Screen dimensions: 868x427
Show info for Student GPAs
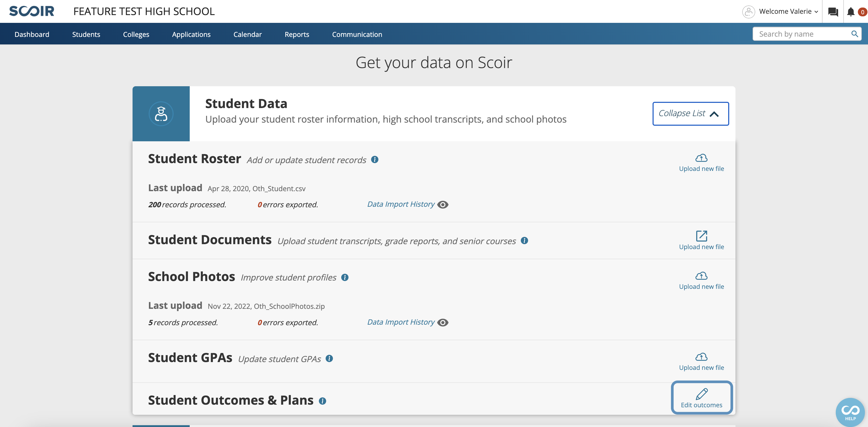coord(329,359)
